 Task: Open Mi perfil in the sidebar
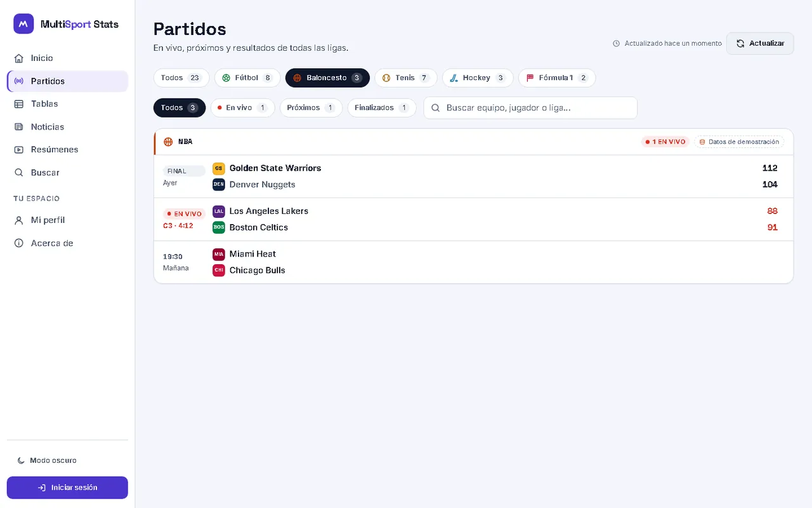tap(67, 220)
